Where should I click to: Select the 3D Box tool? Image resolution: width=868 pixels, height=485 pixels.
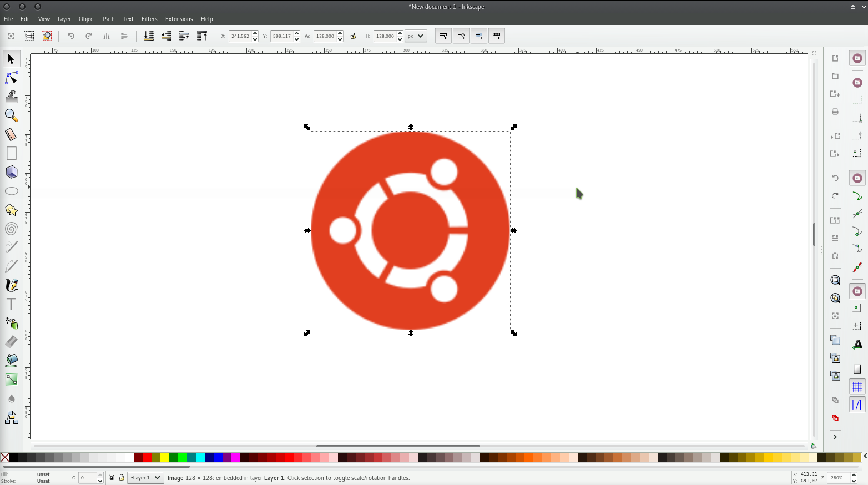[x=11, y=172]
